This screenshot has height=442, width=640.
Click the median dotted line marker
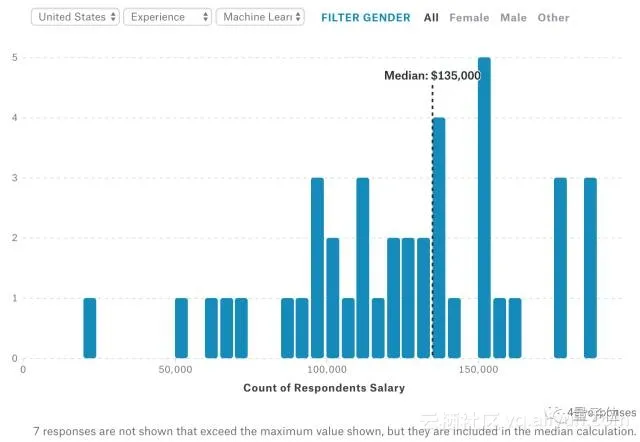432,220
